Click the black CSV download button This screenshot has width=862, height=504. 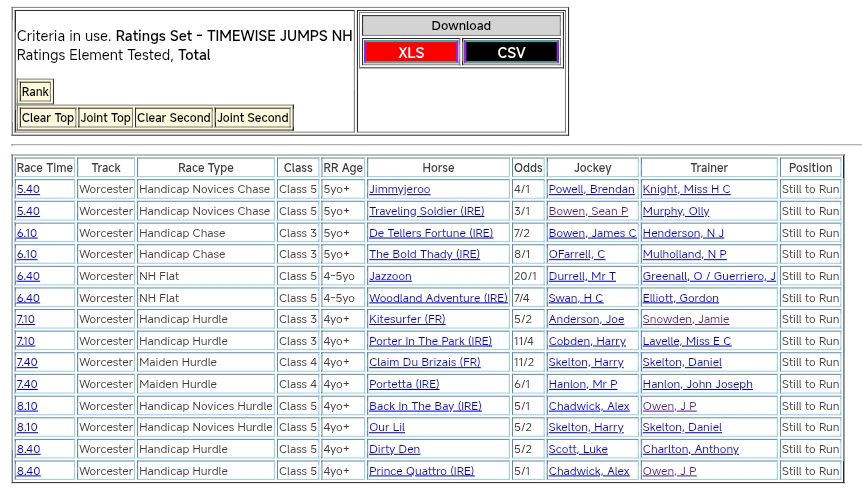[511, 53]
